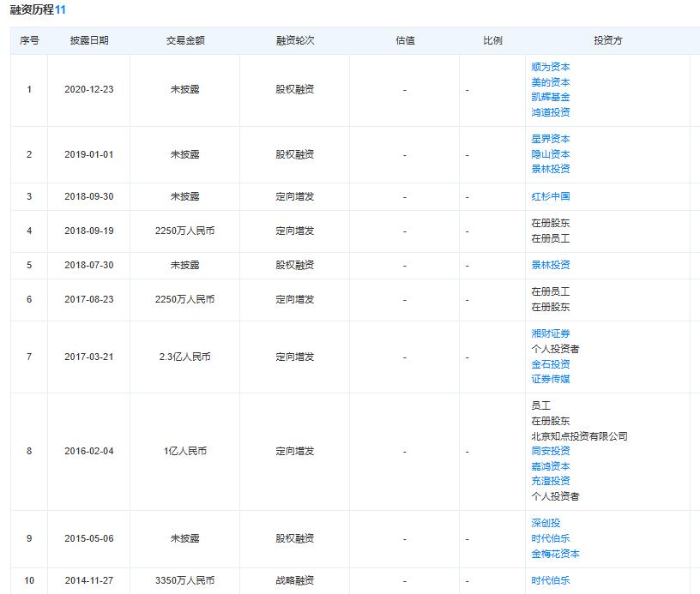
Task: Open investor link 星界资本
Action: 551,139
